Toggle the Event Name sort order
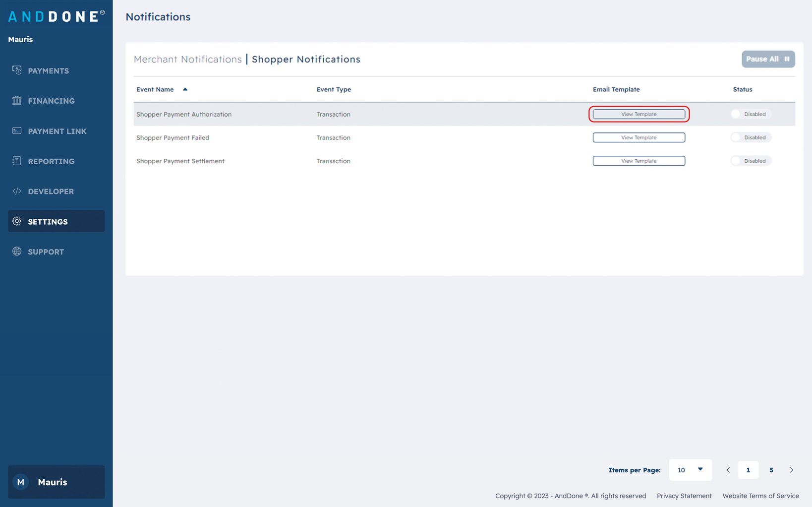The width and height of the screenshot is (812, 507). [185, 89]
